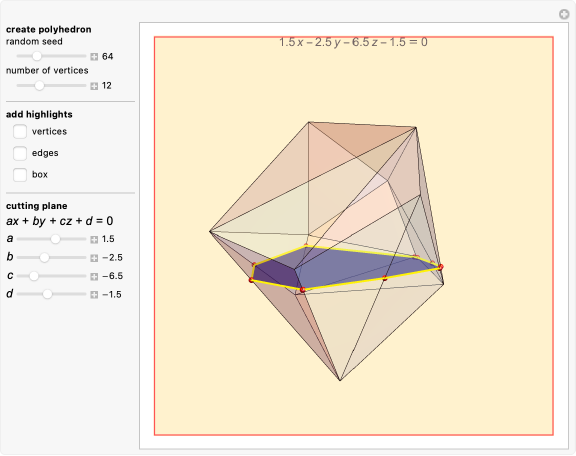
Task: Click the random seed slider handle
Action: 37,56
